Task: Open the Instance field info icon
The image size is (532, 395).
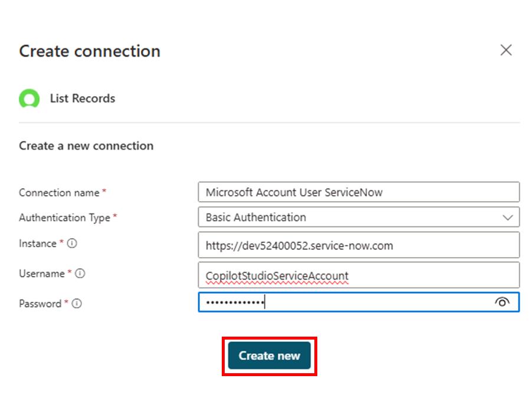Action: click(x=71, y=243)
